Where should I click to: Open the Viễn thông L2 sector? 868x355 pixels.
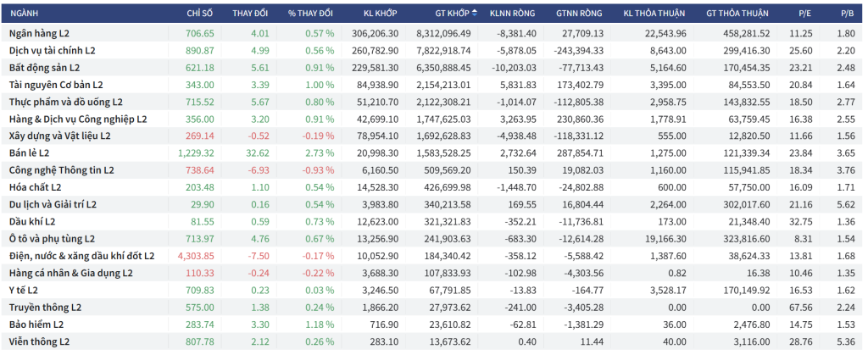coord(39,341)
